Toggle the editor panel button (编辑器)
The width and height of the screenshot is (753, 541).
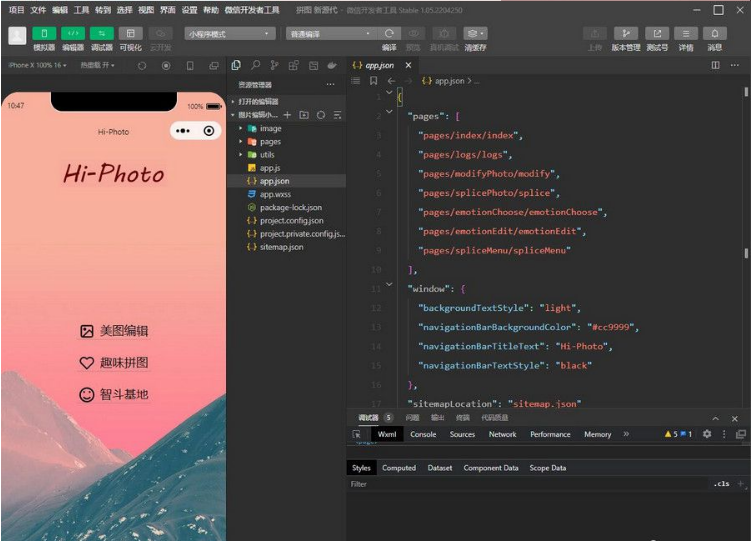click(73, 34)
